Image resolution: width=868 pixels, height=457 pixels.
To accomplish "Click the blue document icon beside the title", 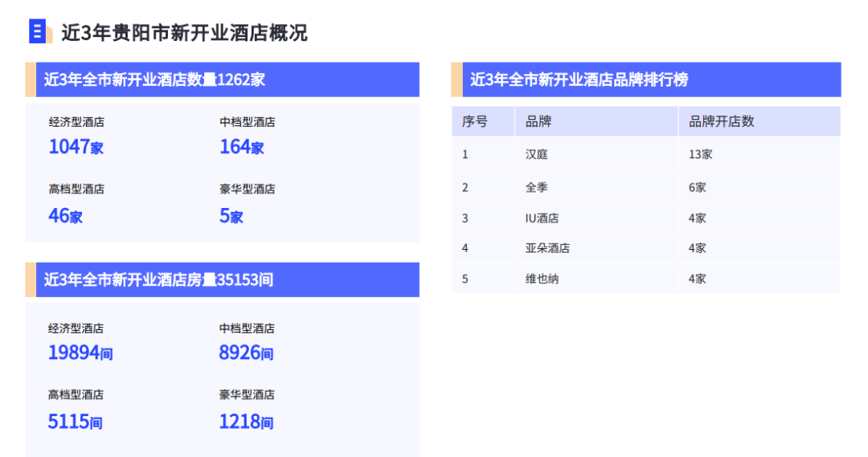I will point(39,32).
